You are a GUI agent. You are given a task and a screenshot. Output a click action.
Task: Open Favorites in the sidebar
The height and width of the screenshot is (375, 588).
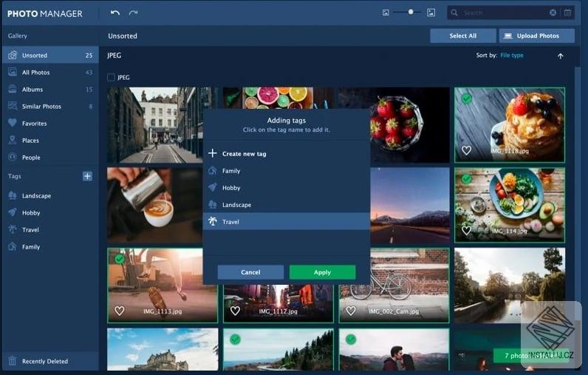50,123
